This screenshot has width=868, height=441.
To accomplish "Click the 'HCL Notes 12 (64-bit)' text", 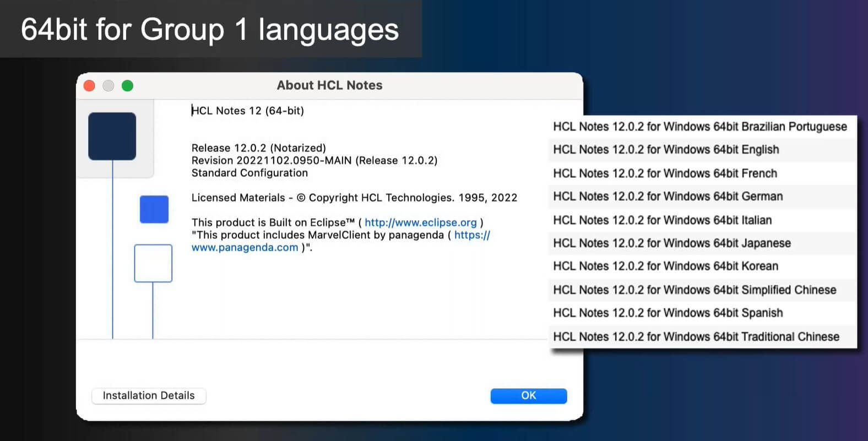I will (x=248, y=111).
